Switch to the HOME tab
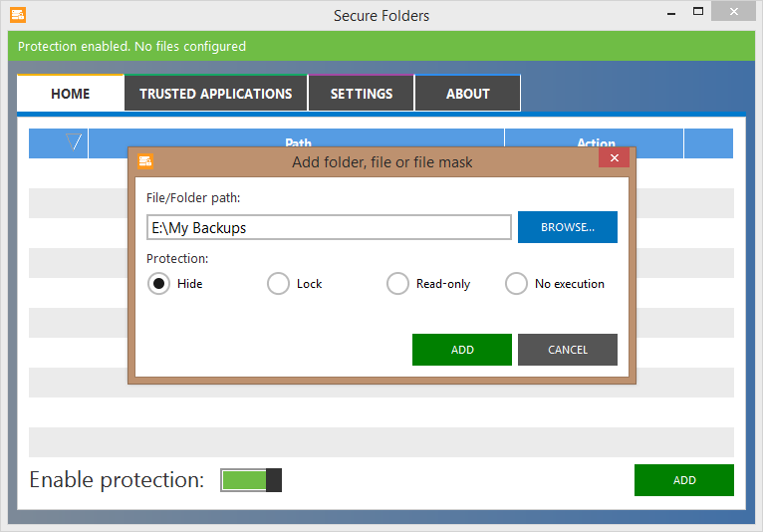The width and height of the screenshot is (763, 532). 71,94
